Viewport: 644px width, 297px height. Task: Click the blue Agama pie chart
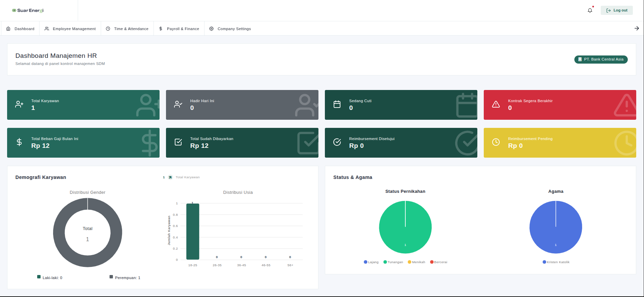tap(556, 227)
